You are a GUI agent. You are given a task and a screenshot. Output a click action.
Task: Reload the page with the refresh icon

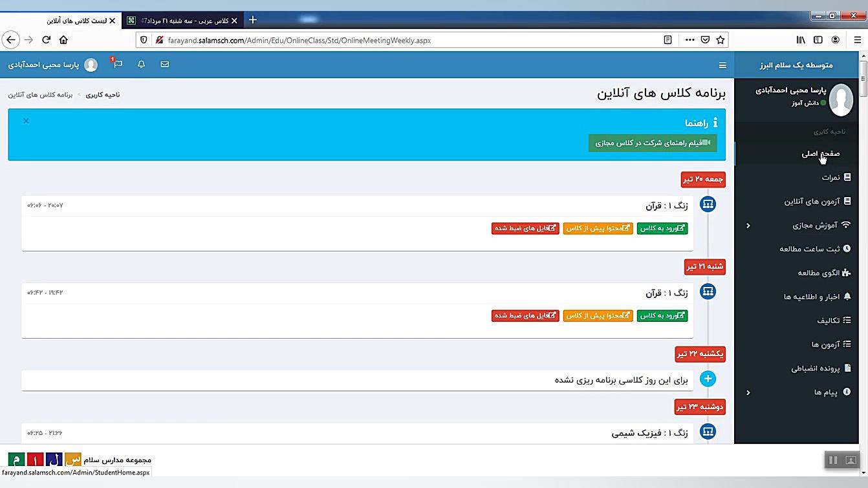tap(46, 40)
